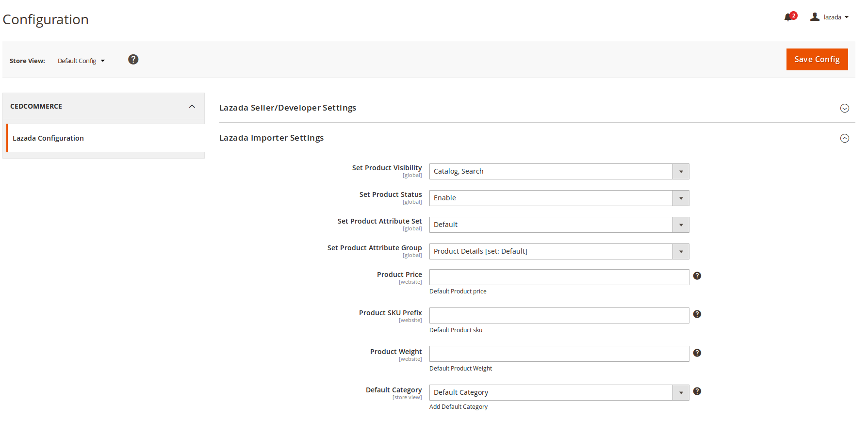The height and width of the screenshot is (436, 868).
Task: Click the Set Product Status label
Action: (x=391, y=194)
